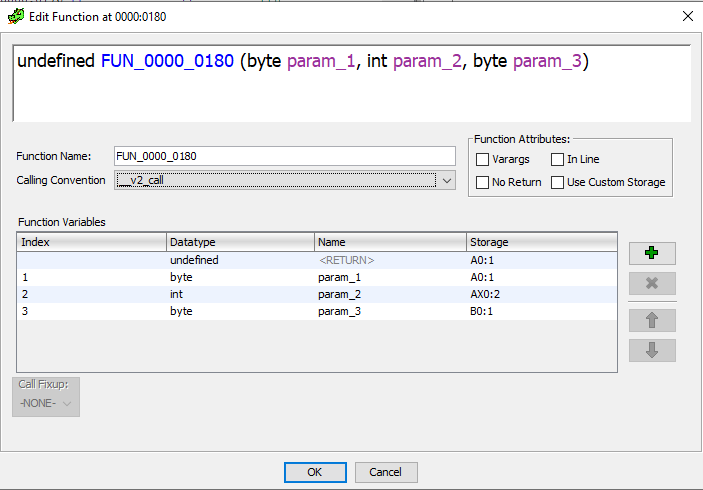Screen dimensions: 703x490
Task: Enable Use Custom Storage checkbox
Action: click(x=557, y=182)
